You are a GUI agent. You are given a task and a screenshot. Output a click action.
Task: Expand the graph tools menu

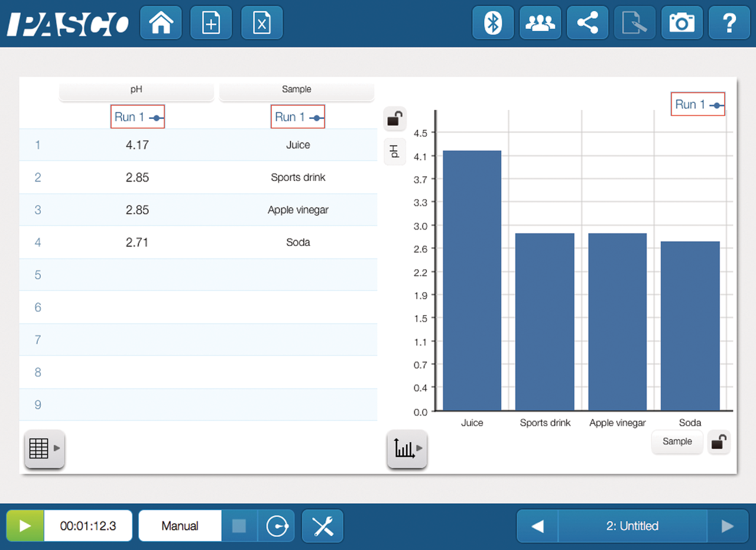point(407,449)
